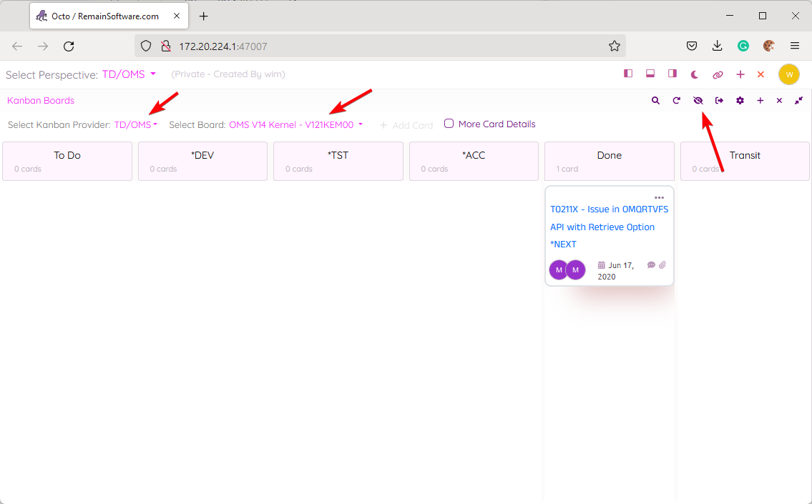Screen dimensions: 812x504
Task: Click the collapse arrows icon on Kanban panel
Action: (x=798, y=101)
